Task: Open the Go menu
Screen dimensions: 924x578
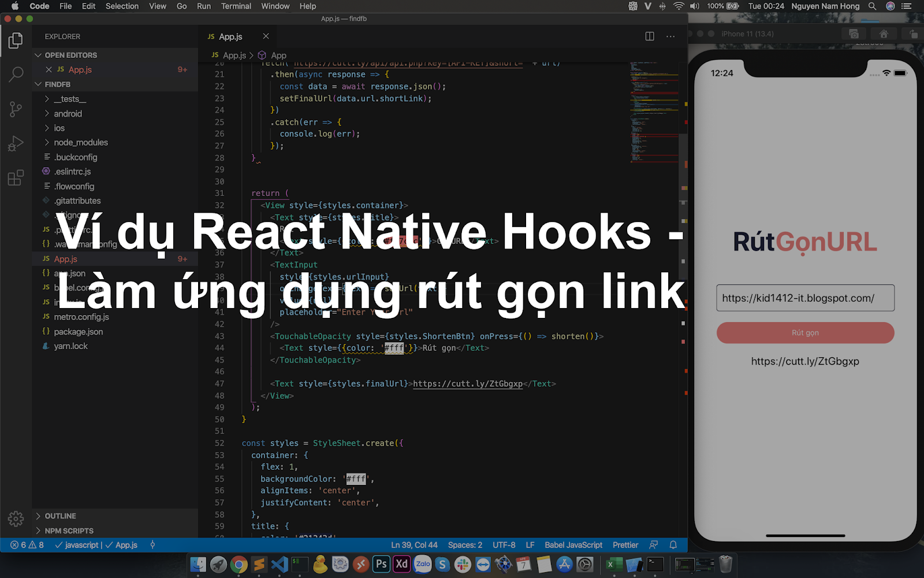Action: point(181,6)
